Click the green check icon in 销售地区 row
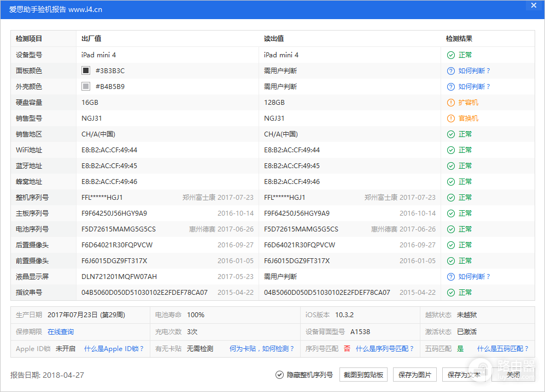The height and width of the screenshot is (392, 545). click(x=451, y=134)
